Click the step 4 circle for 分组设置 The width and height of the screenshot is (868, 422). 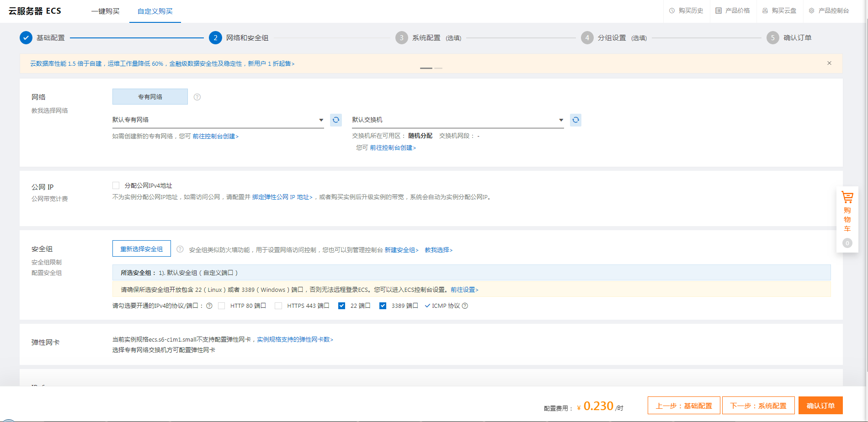click(x=587, y=37)
